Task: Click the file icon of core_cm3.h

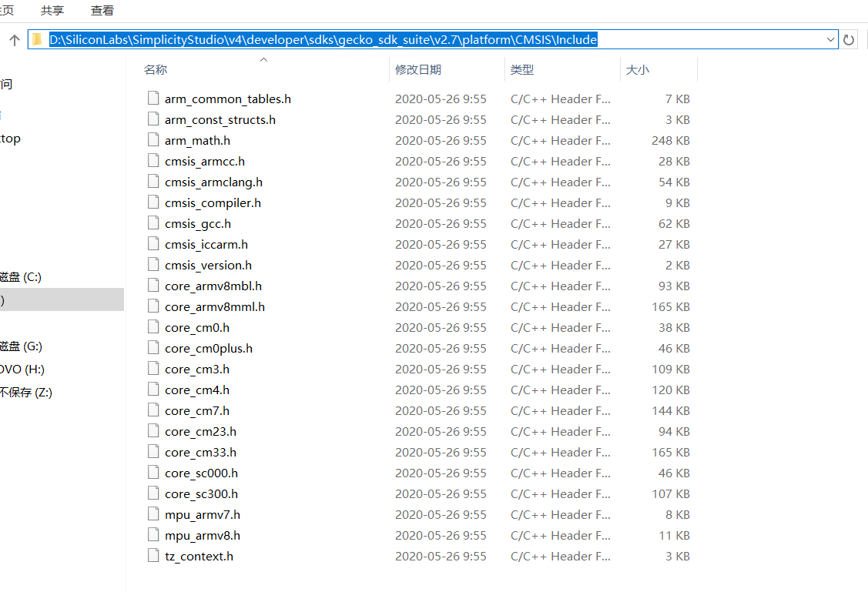Action: click(x=153, y=369)
